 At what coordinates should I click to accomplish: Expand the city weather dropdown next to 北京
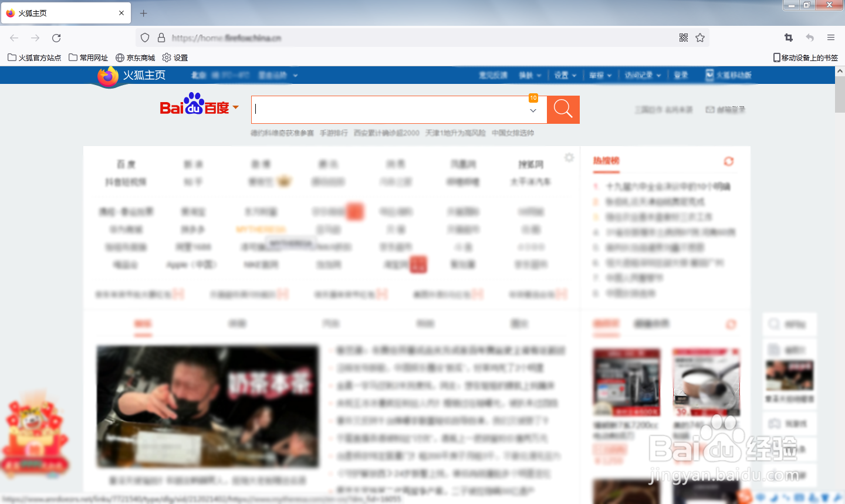[x=295, y=76]
